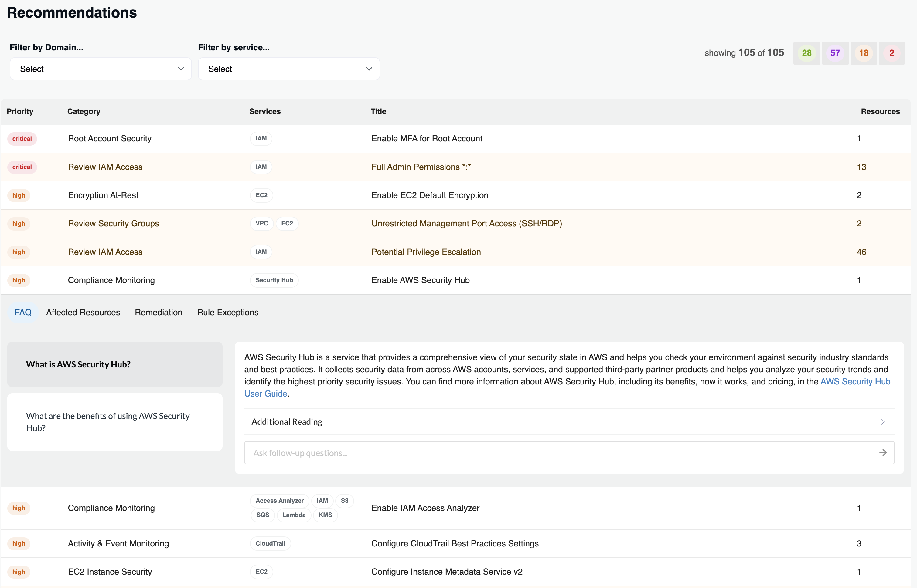Open Configure Instance Metadata Service v2 row
The height and width of the screenshot is (588, 917).
[455, 572]
